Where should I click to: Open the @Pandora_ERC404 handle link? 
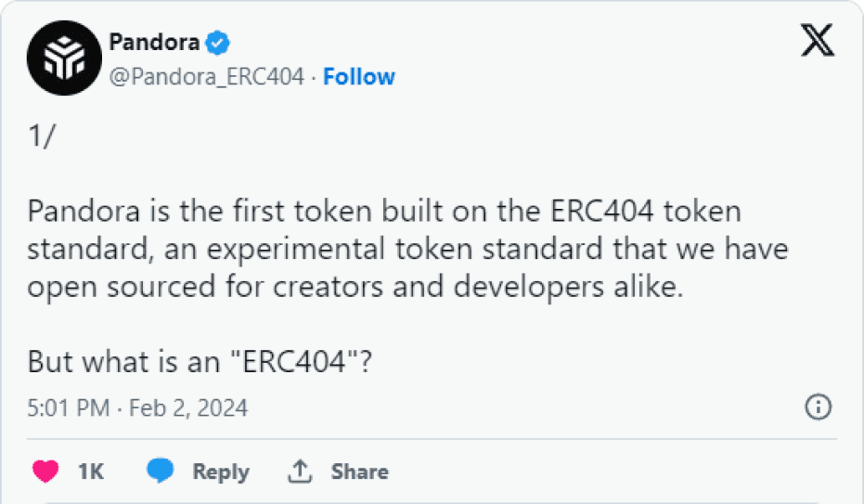[x=207, y=77]
